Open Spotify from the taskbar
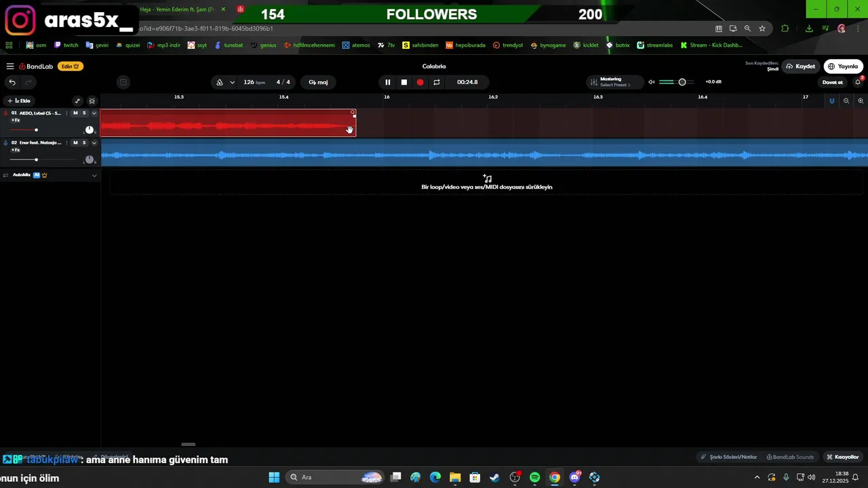Viewport: 868px width, 488px height. [x=534, y=477]
